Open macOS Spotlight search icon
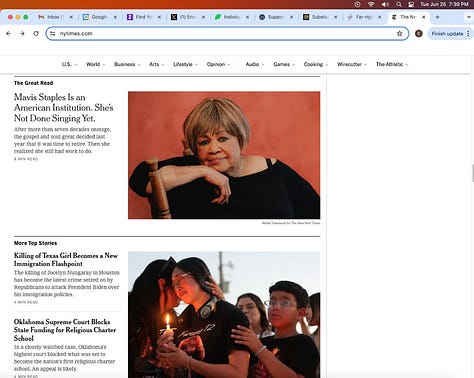This screenshot has width=474, height=378. [399, 4]
